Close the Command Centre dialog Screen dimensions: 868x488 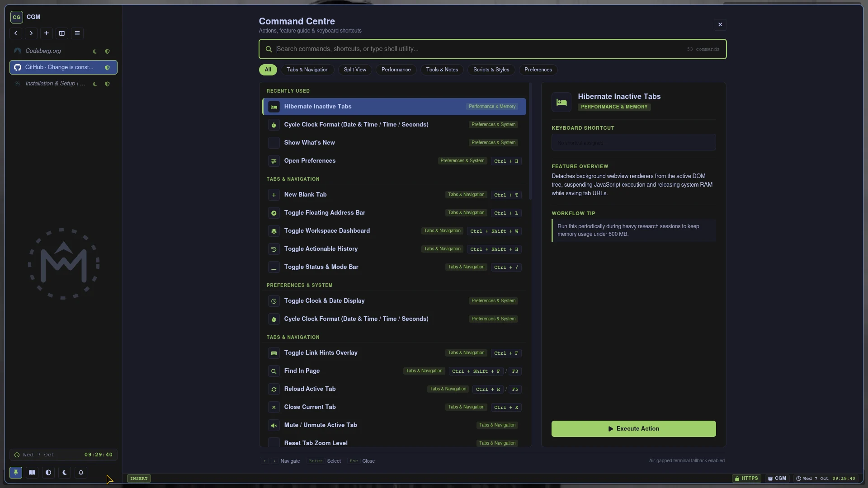(720, 25)
